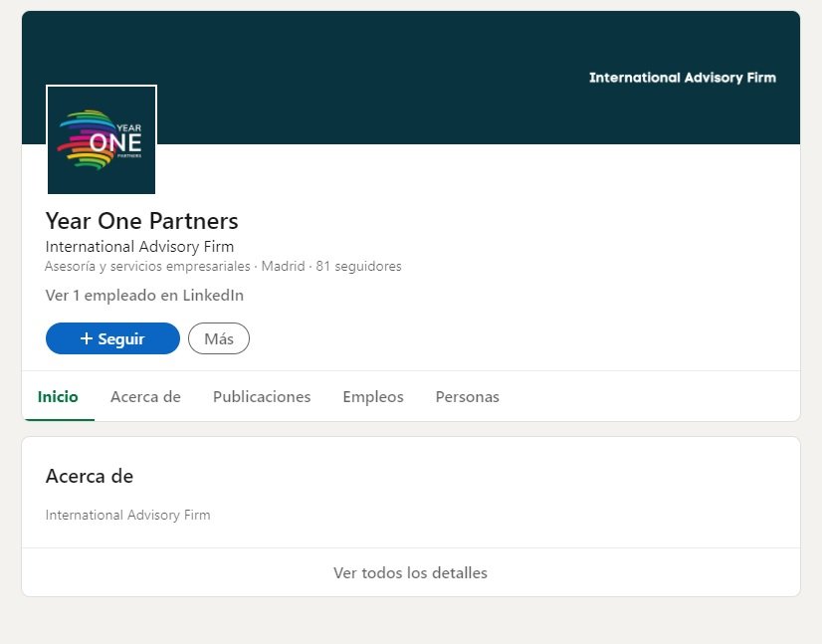
Task: Click International Advisory Firm tagline under company name
Action: (139, 247)
